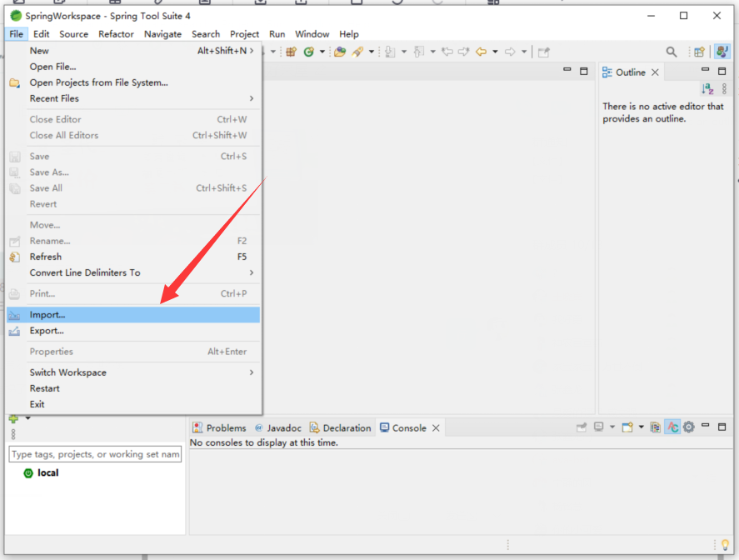Expand the green plus dropdown in Boot Dashboard
Image resolution: width=739 pixels, height=560 pixels.
tap(27, 418)
